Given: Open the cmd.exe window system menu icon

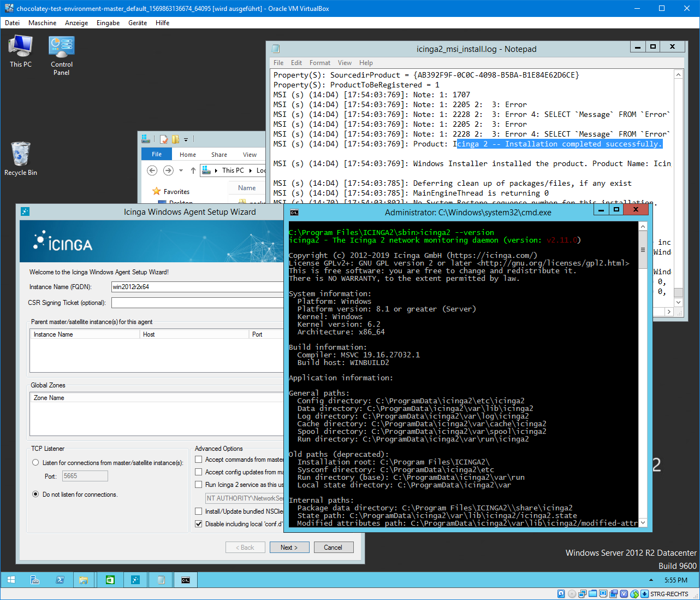Looking at the screenshot, I should click(294, 213).
